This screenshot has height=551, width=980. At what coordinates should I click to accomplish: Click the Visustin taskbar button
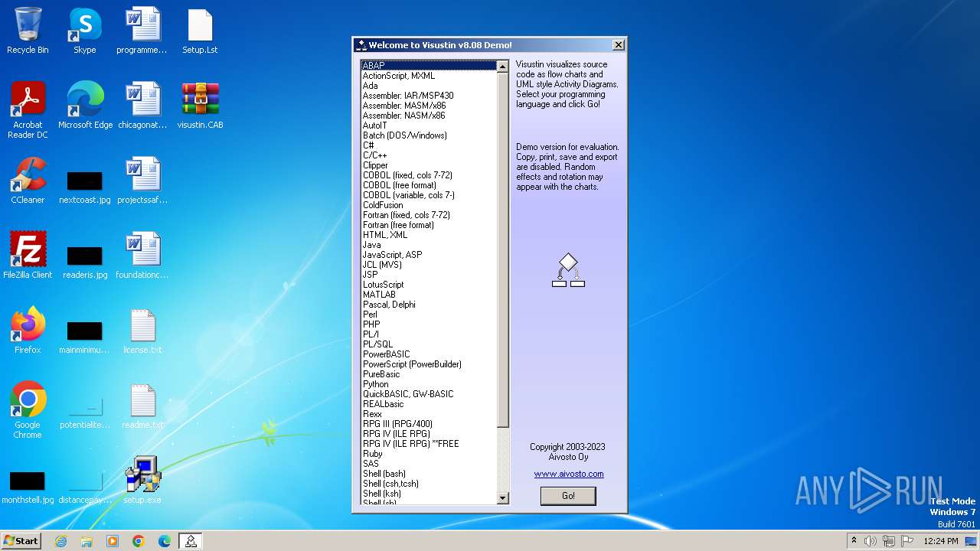(x=191, y=541)
